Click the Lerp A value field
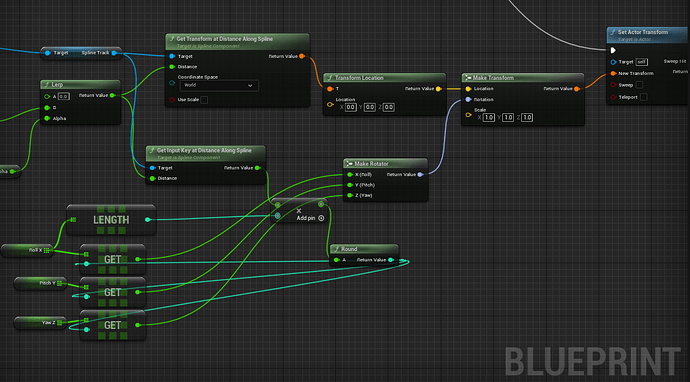The width and height of the screenshot is (690, 382). (64, 96)
